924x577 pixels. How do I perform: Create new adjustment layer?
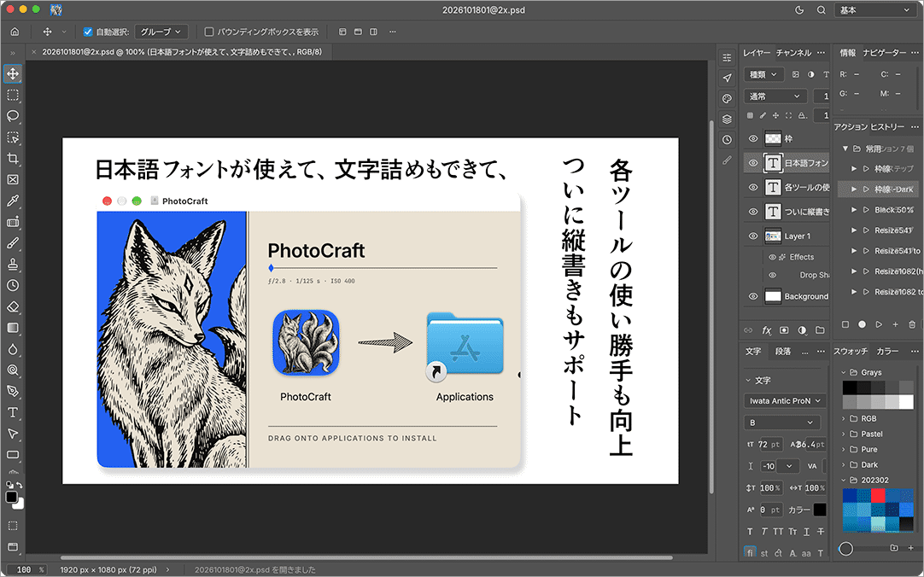pyautogui.click(x=802, y=330)
